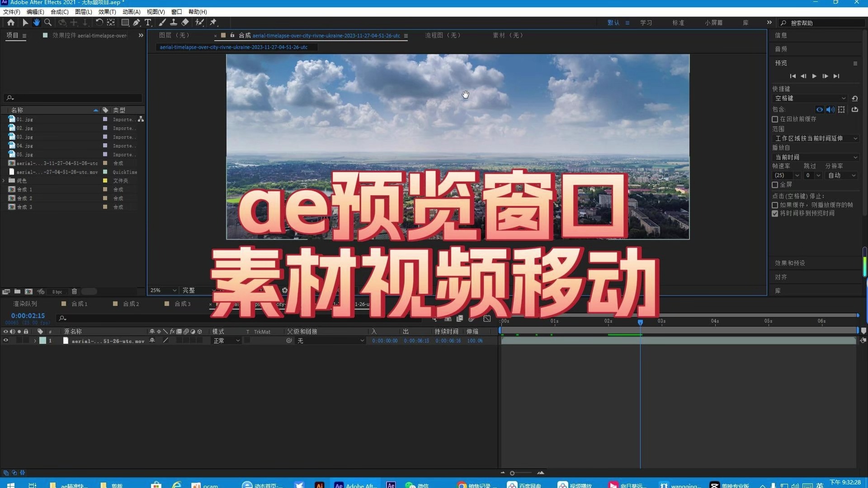Select the Rotation tool

(99, 23)
